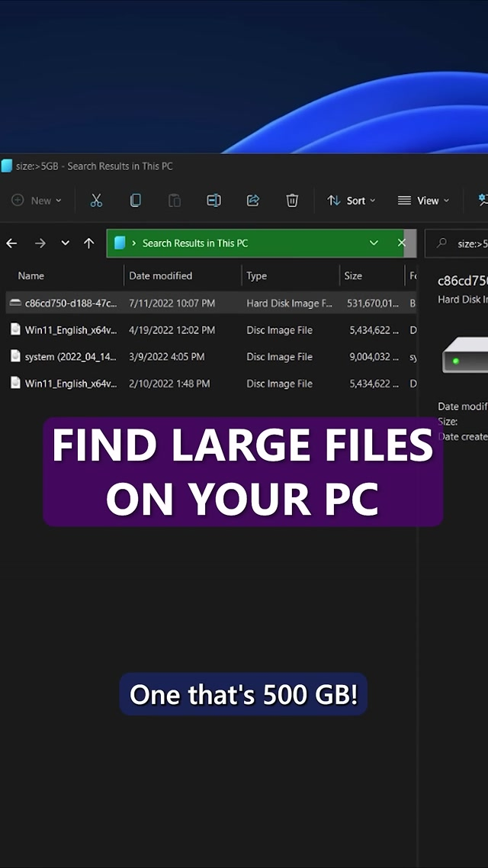
Task: Click the Share icon in toolbar
Action: [x=253, y=201]
